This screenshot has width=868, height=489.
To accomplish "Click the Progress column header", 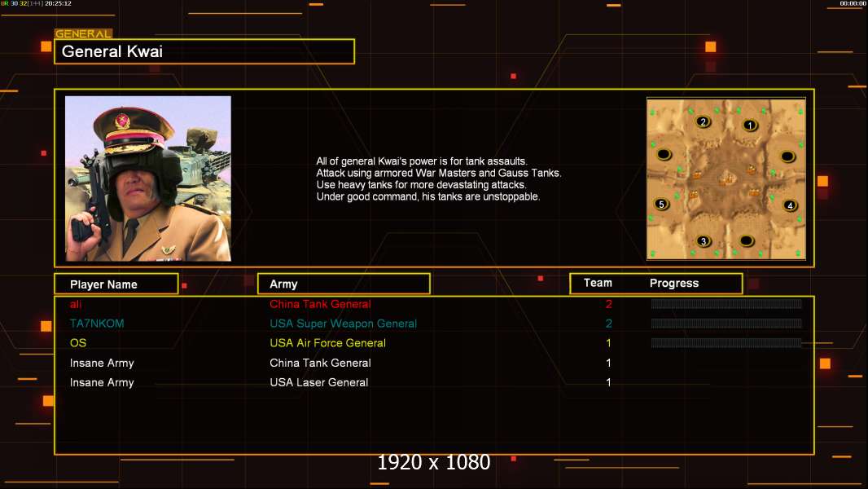I will [x=673, y=283].
